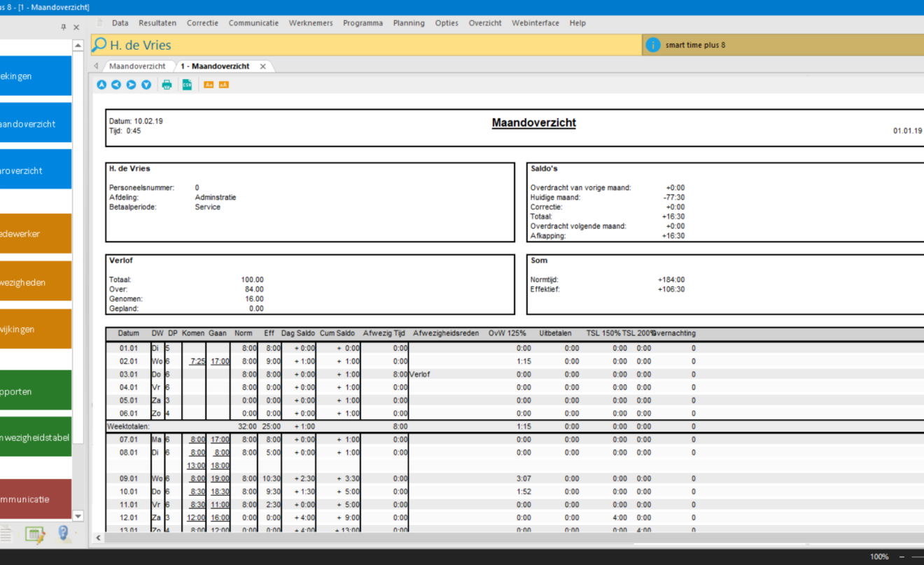Open the Werknemers menu
Viewport: 924px width, 565px height.
coord(311,23)
